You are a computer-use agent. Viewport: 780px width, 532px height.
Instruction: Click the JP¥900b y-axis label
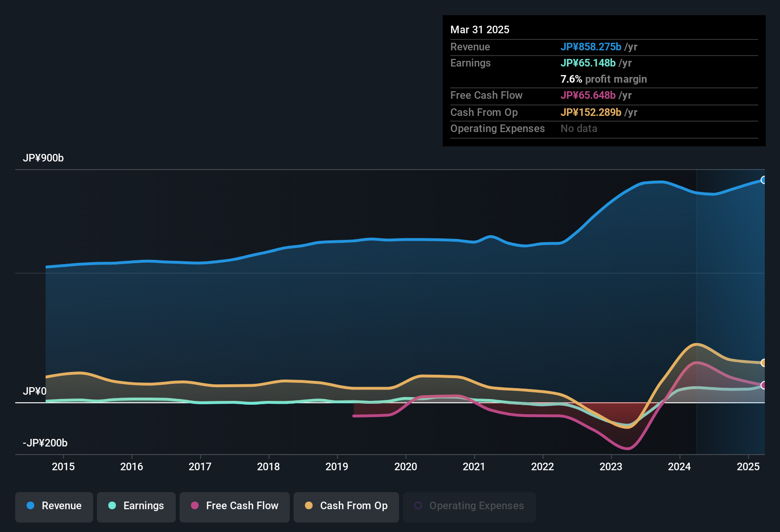coord(43,158)
